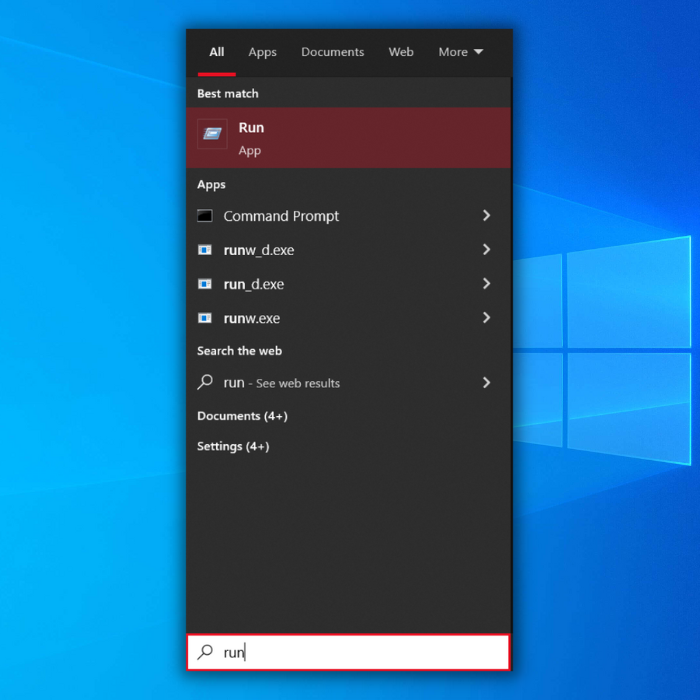700x700 pixels.
Task: Click the search box magnifier icon
Action: point(205,652)
